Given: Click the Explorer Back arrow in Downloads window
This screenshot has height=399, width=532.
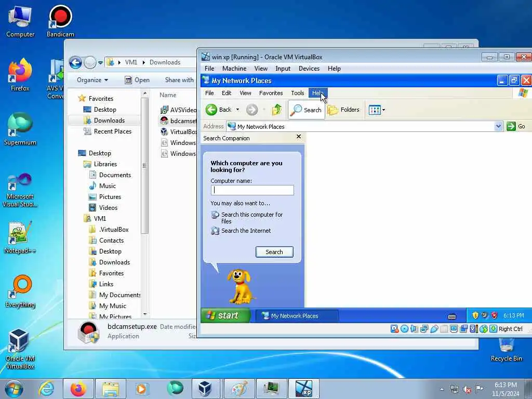Looking at the screenshot, I should (x=75, y=62).
